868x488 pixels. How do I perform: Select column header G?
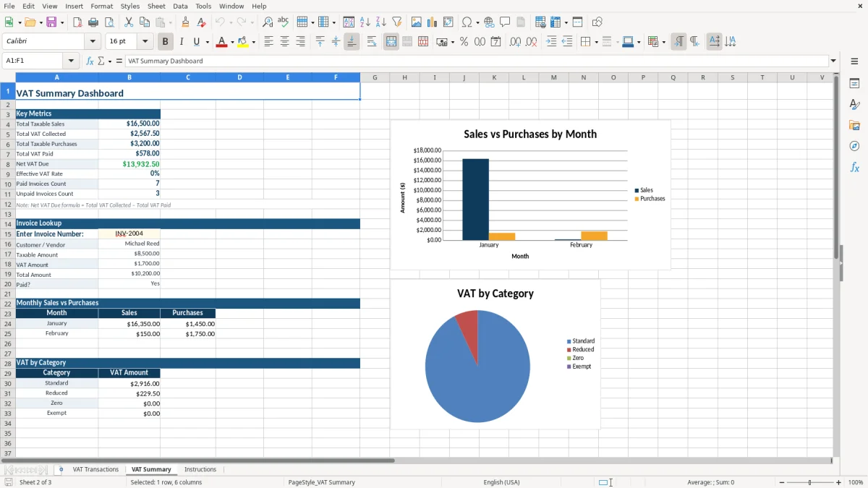coord(375,77)
